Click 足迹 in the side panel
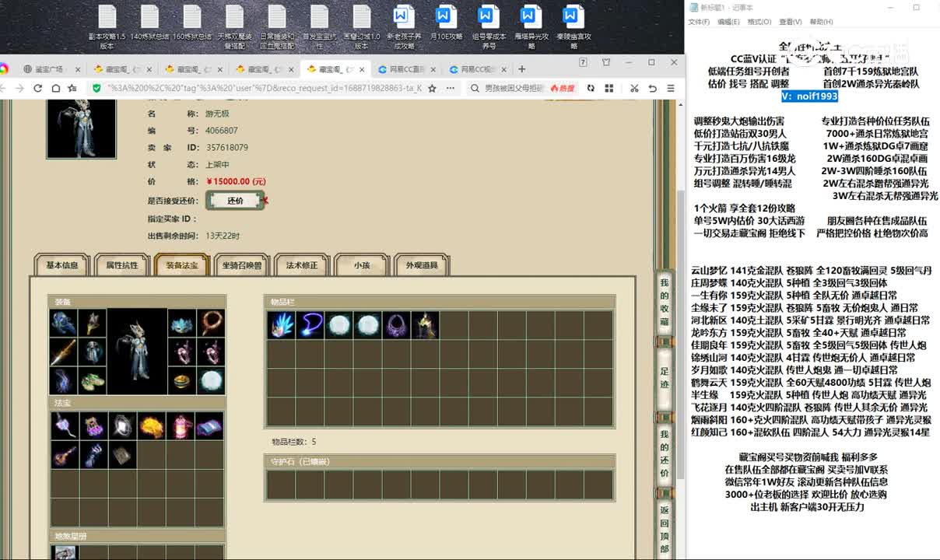 664,379
